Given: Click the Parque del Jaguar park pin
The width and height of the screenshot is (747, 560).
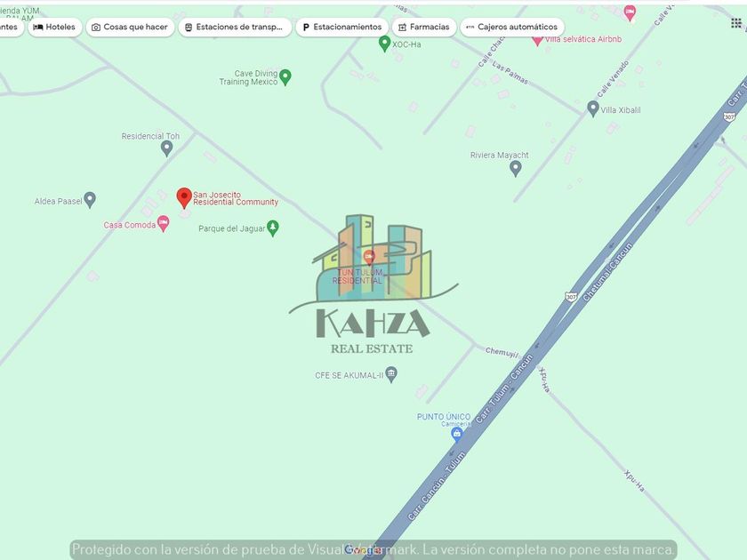Looking at the screenshot, I should (272, 228).
